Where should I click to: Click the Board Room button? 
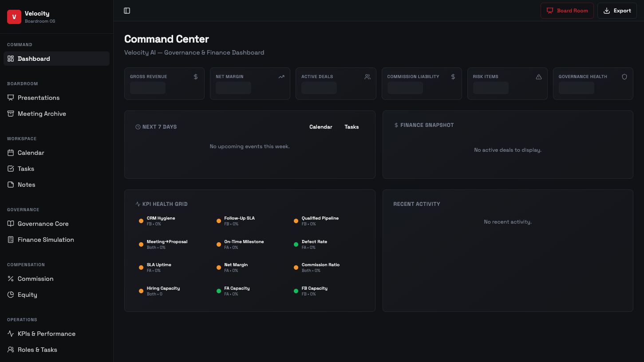click(567, 11)
